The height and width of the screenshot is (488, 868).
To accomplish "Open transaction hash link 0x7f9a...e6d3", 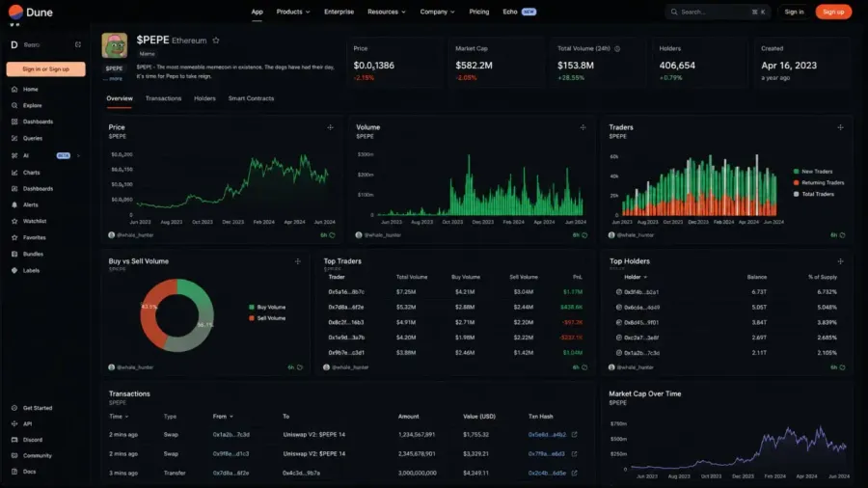I will (x=547, y=453).
